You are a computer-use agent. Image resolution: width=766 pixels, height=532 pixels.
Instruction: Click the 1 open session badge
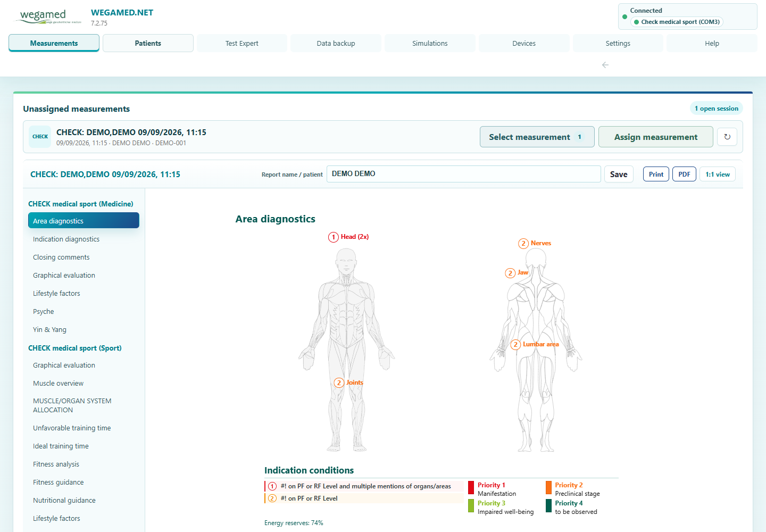(x=716, y=109)
